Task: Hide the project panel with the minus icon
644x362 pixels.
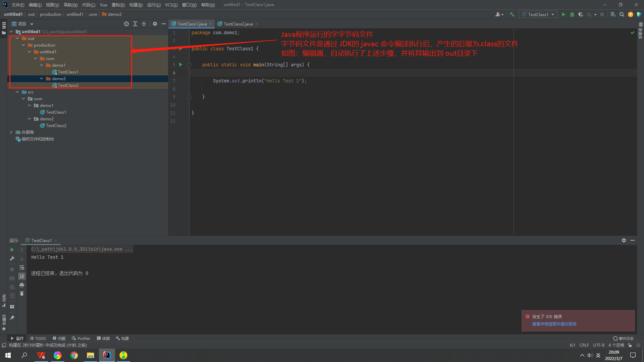Action: coord(164,24)
